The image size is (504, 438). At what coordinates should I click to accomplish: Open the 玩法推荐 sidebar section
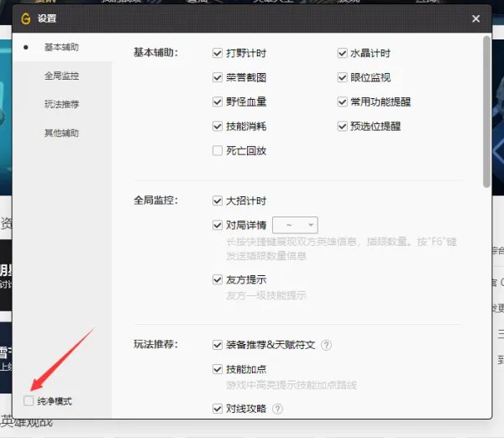tap(61, 104)
